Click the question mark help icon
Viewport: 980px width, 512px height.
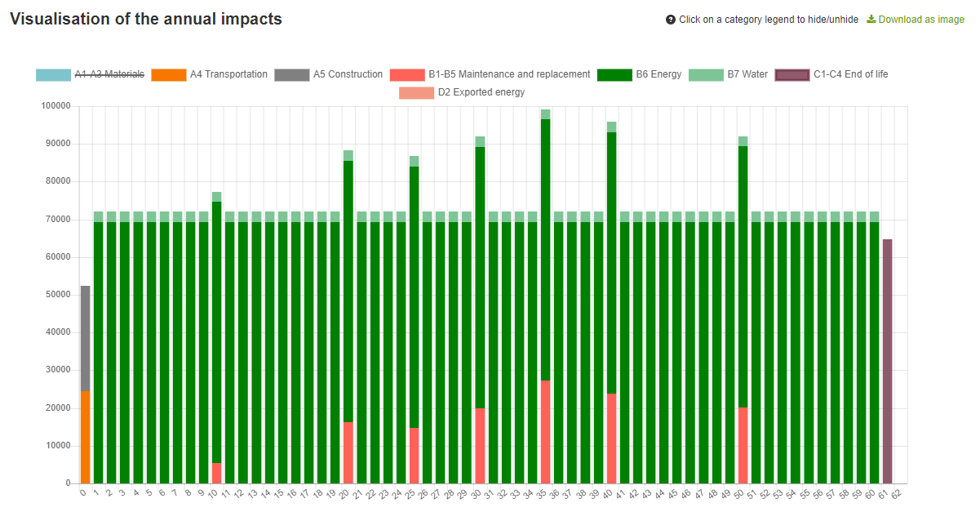(671, 20)
